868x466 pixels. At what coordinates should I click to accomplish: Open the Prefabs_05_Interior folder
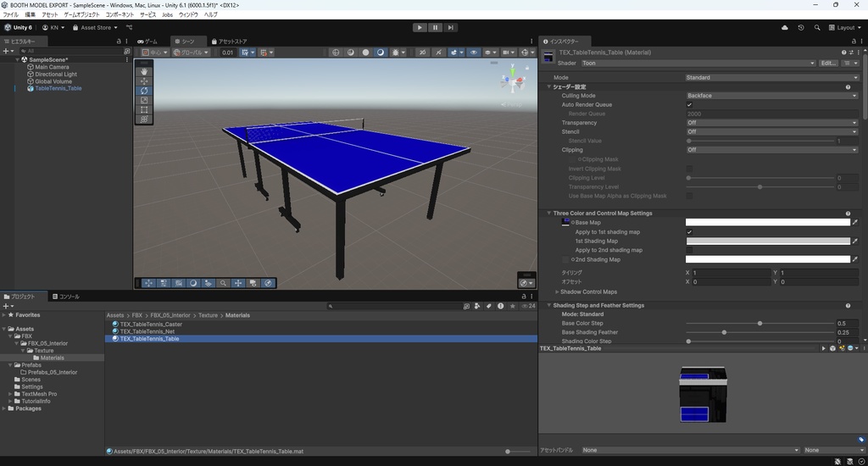(x=53, y=373)
